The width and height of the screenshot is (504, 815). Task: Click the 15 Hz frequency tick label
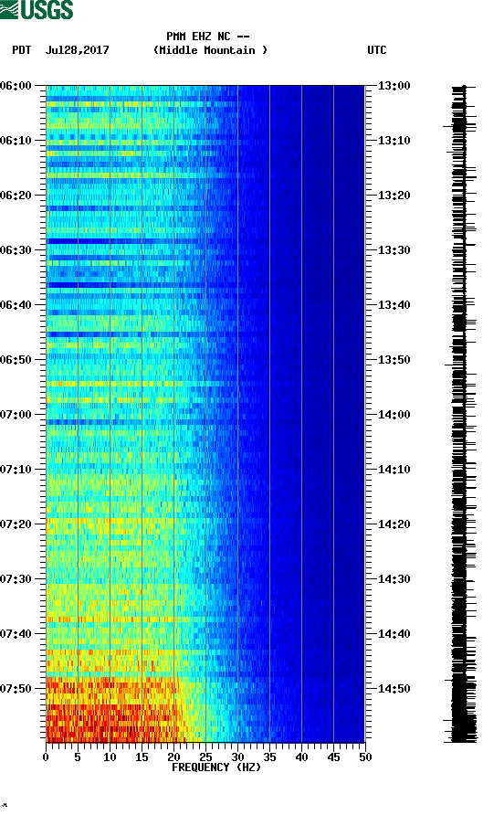click(x=142, y=757)
